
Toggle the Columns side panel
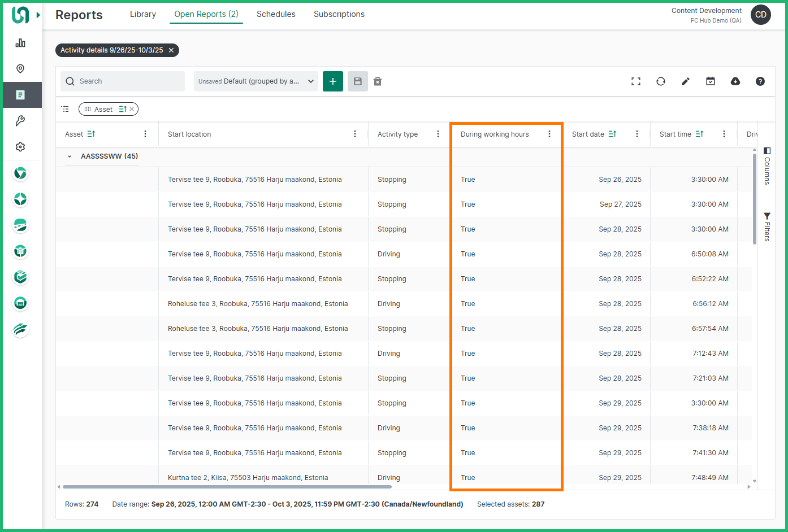pyautogui.click(x=767, y=166)
